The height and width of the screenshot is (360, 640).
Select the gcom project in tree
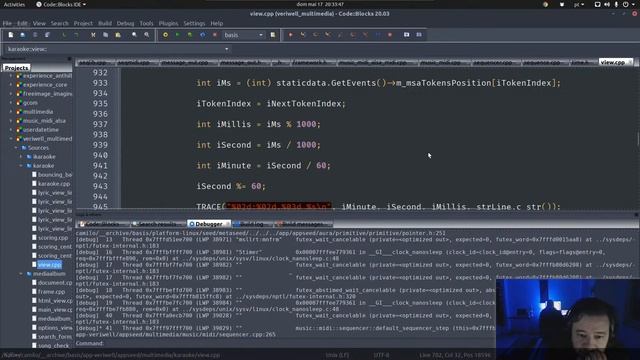coord(31,103)
